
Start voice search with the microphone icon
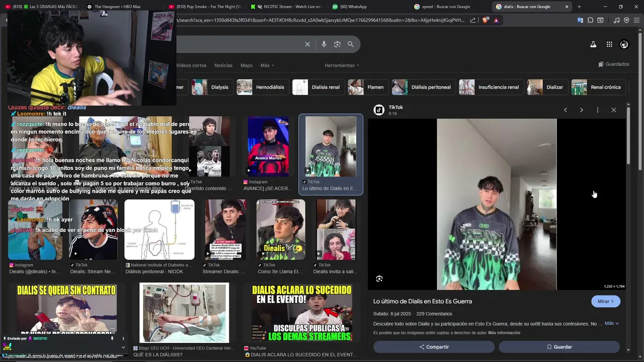pos(324,44)
